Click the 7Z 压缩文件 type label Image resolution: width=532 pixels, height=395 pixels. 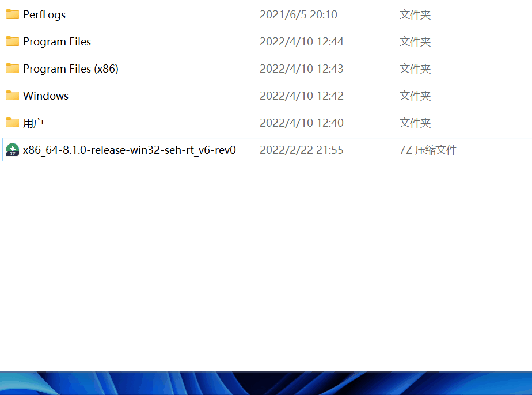click(428, 150)
